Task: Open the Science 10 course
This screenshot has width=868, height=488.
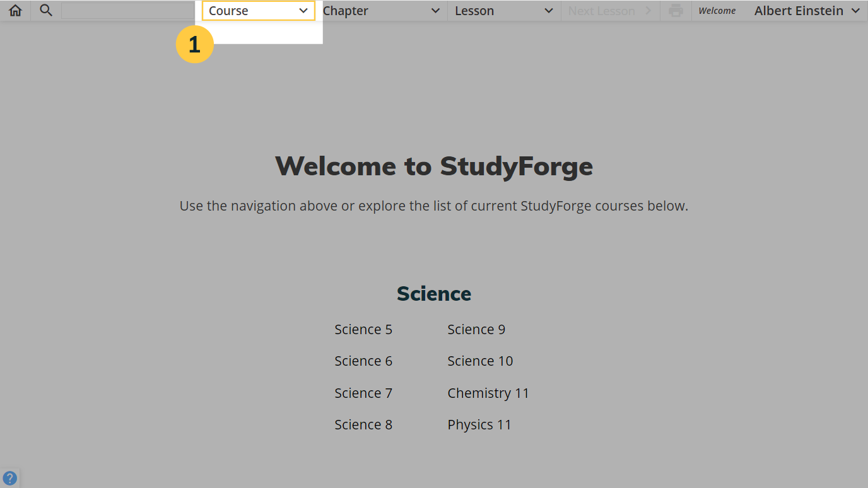Action: (x=480, y=361)
